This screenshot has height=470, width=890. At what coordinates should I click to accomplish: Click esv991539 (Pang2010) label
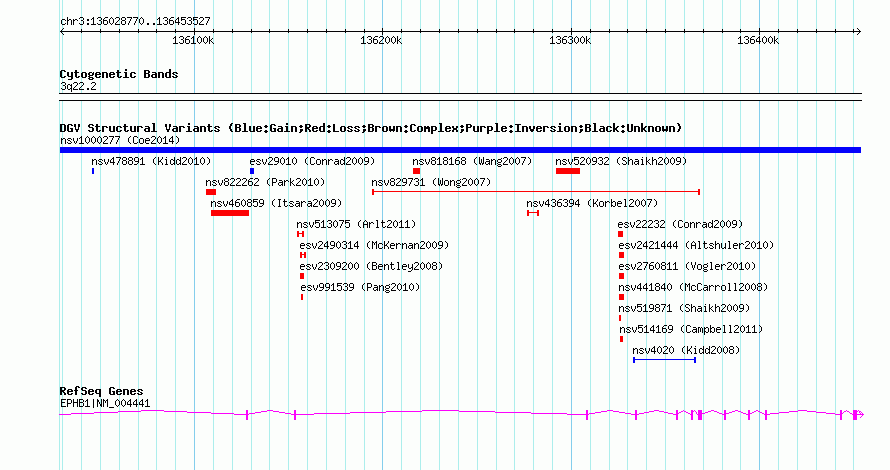coord(360,287)
